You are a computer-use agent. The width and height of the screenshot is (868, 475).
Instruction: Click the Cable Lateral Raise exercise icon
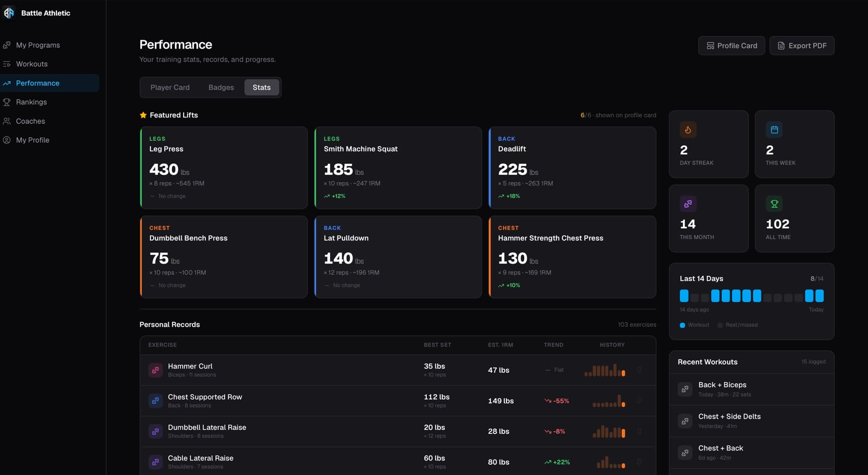pos(155,462)
